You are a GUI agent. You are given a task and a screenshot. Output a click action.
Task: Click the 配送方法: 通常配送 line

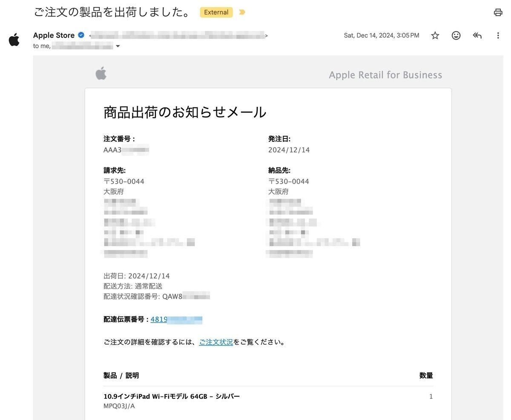133,286
